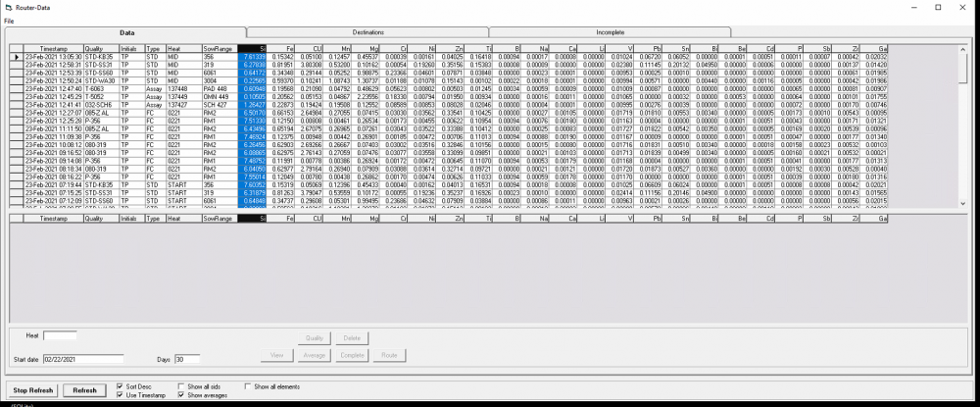Click the View button
Screen dimensions: 980x407
point(277,355)
